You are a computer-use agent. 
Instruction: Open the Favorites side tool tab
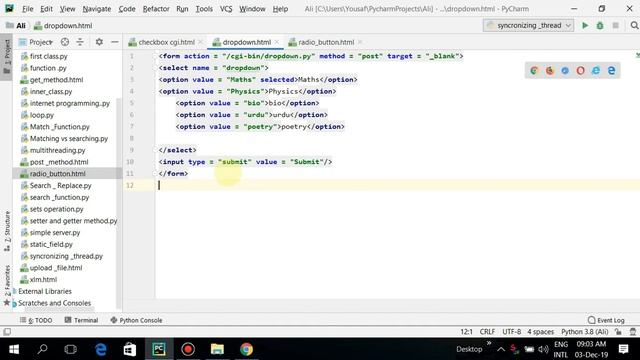tap(7, 284)
